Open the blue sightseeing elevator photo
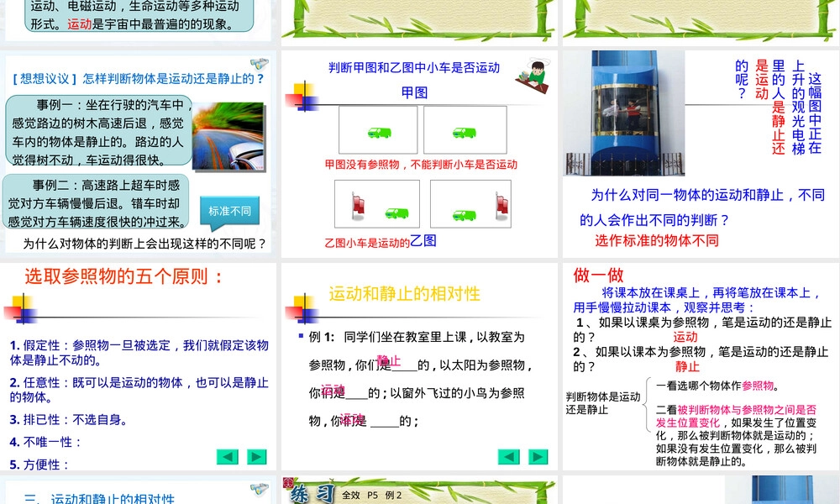Image resolution: width=840 pixels, height=504 pixels. coord(624,113)
